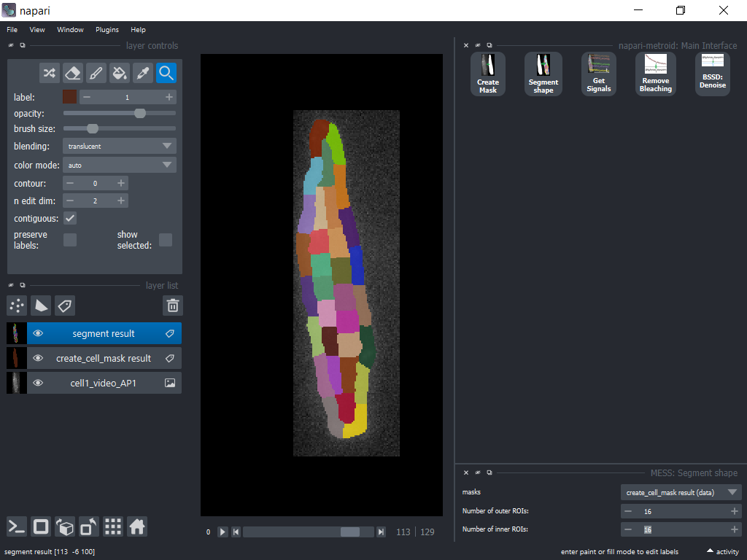Image resolution: width=747 pixels, height=560 pixels.
Task: Hide the cell1_video_AP1 layer
Action: pyautogui.click(x=38, y=383)
